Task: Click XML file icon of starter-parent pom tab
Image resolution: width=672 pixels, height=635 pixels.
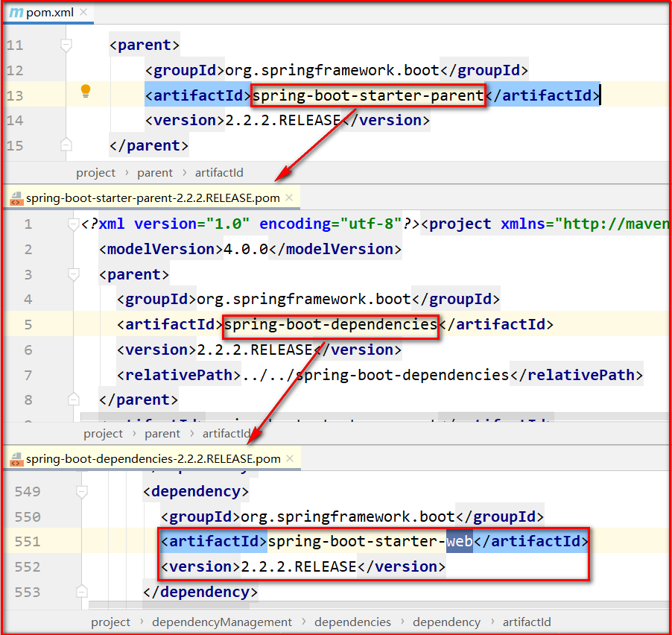Action: tap(16, 198)
